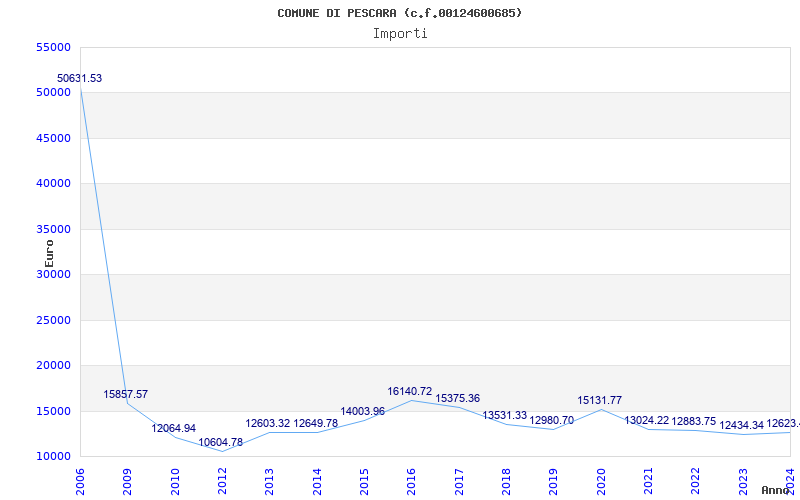The height and width of the screenshot is (500, 800).
Task: Click the 12434.34 value label
Action: point(741,425)
